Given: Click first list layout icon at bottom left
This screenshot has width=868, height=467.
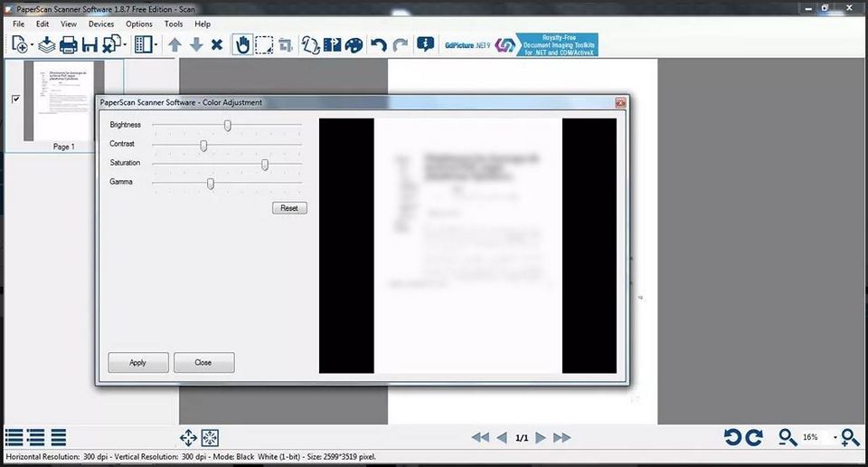Looking at the screenshot, I should point(14,438).
